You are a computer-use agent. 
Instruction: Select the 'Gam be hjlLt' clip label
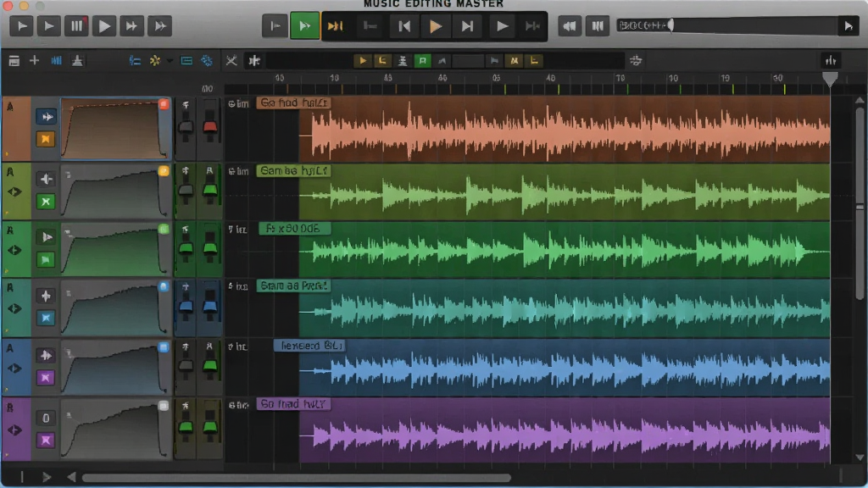point(293,171)
